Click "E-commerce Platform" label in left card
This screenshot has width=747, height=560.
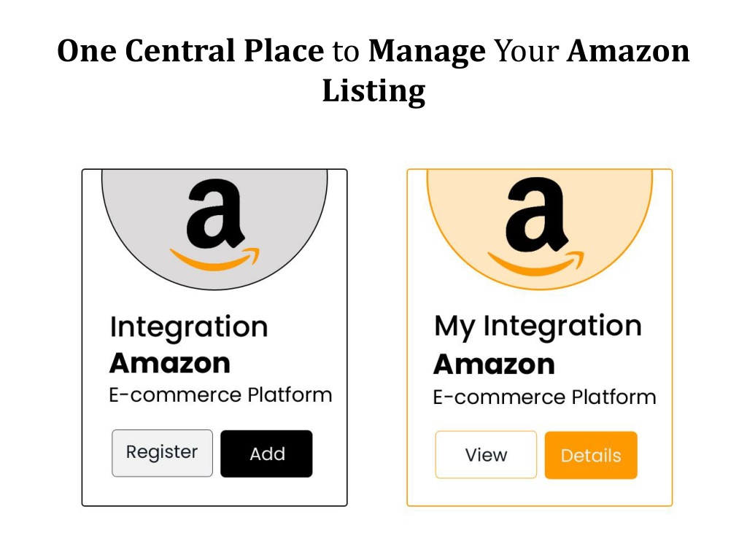[x=220, y=394]
